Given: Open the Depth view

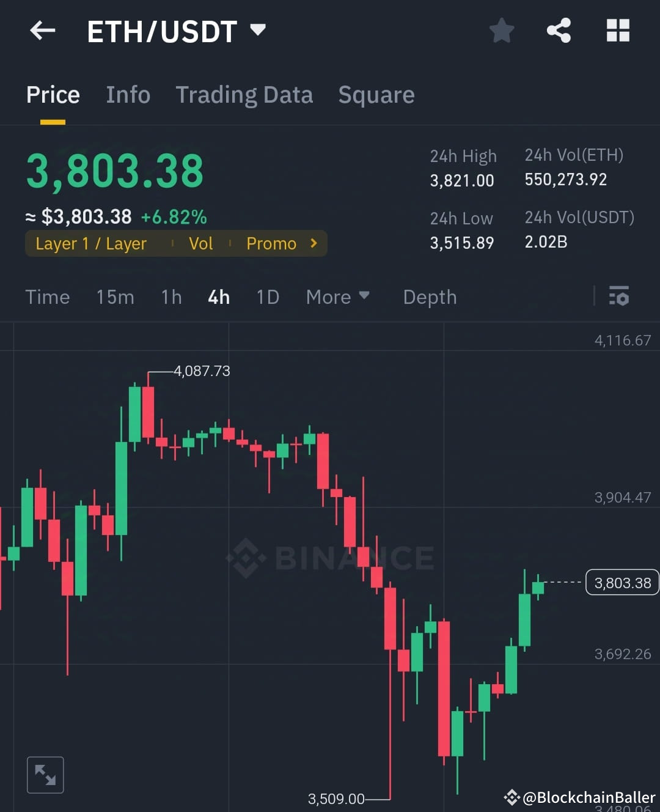Looking at the screenshot, I should (x=430, y=297).
